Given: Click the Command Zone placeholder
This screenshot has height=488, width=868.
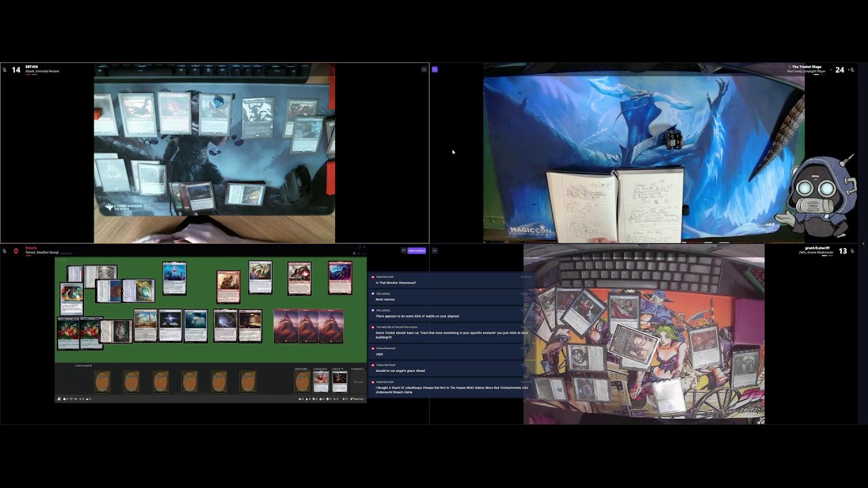Looking at the screenshot, I should point(358,382).
